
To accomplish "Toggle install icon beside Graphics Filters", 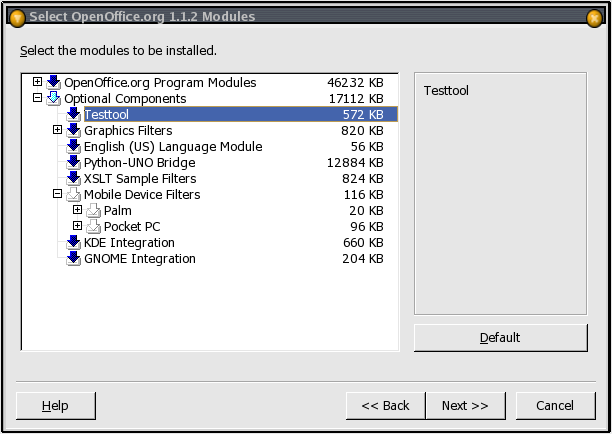I will 73,130.
